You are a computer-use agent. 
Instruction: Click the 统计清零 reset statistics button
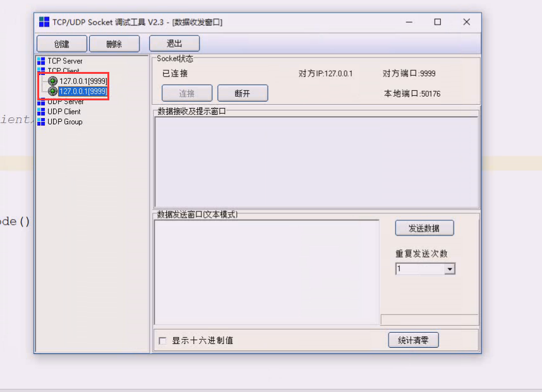pyautogui.click(x=413, y=340)
